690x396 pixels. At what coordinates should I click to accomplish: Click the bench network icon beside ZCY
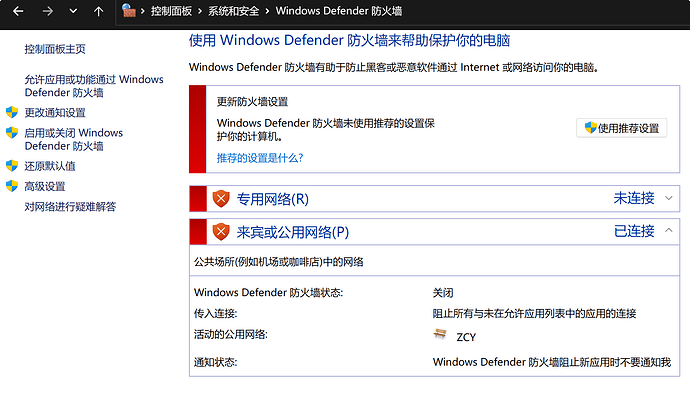pos(440,334)
